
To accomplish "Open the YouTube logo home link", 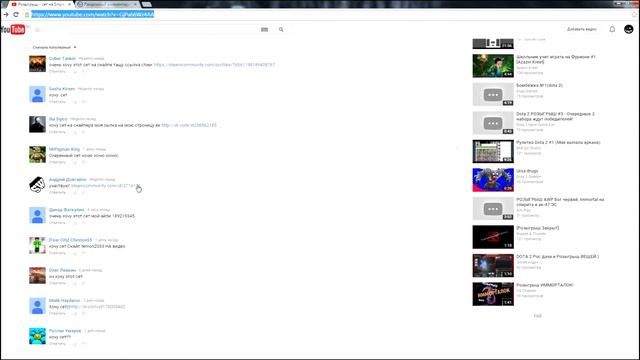I will click(13, 29).
